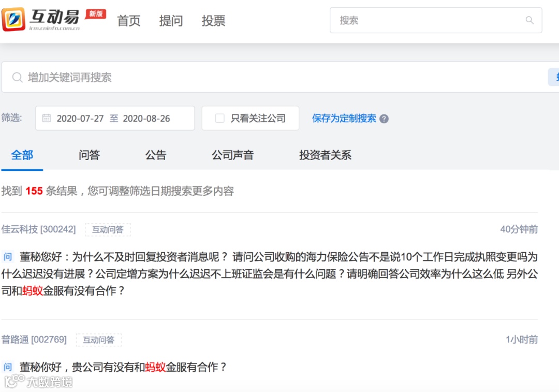Click the red 新版 badge

[x=96, y=14]
